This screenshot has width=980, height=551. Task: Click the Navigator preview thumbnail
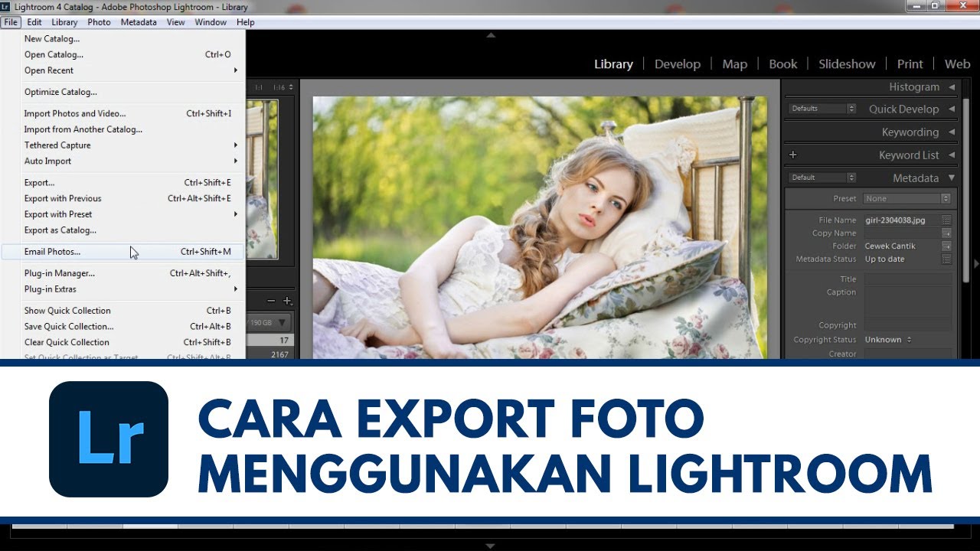(263, 179)
